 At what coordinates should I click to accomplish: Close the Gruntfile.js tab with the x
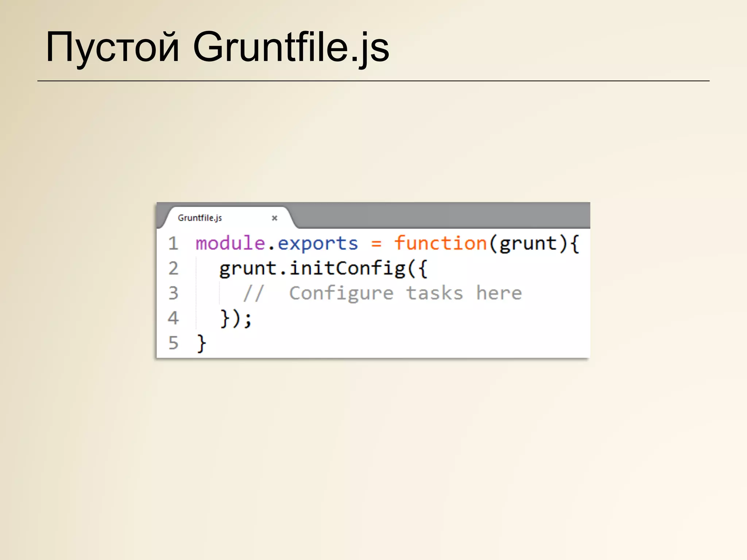(275, 218)
